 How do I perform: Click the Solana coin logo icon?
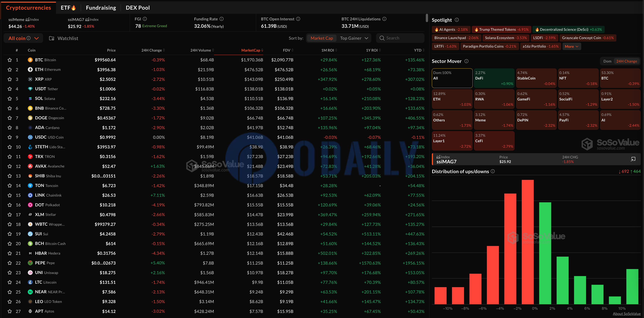pos(30,99)
